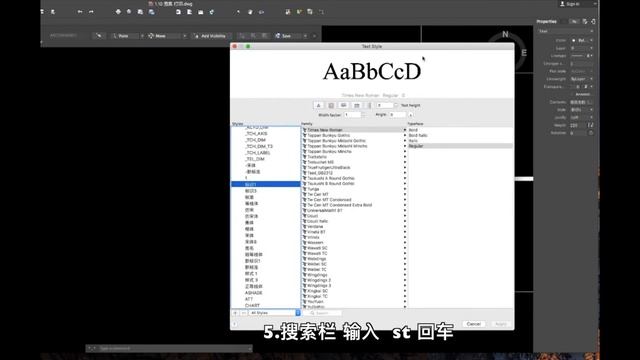Screen dimensions: 640x360
Task: Expand the Times New Roman family arrow
Action: 405,130
